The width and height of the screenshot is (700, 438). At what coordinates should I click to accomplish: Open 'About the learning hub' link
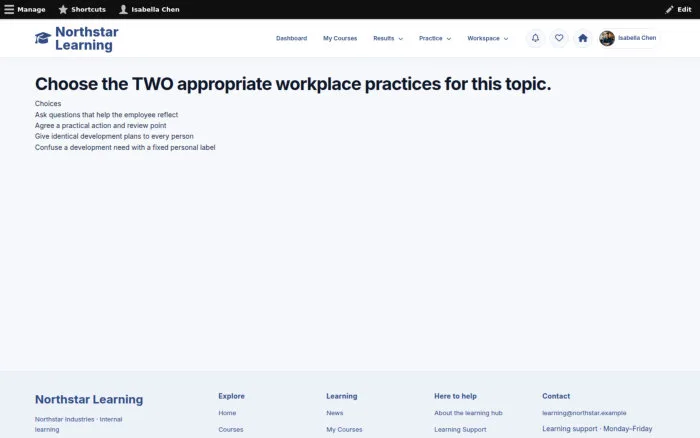[x=468, y=413]
